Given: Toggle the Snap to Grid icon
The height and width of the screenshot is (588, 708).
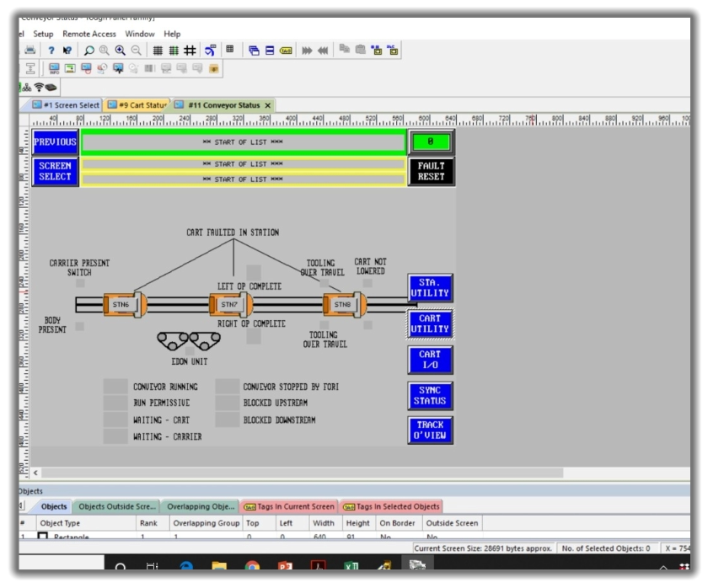Looking at the screenshot, I should click(x=190, y=49).
